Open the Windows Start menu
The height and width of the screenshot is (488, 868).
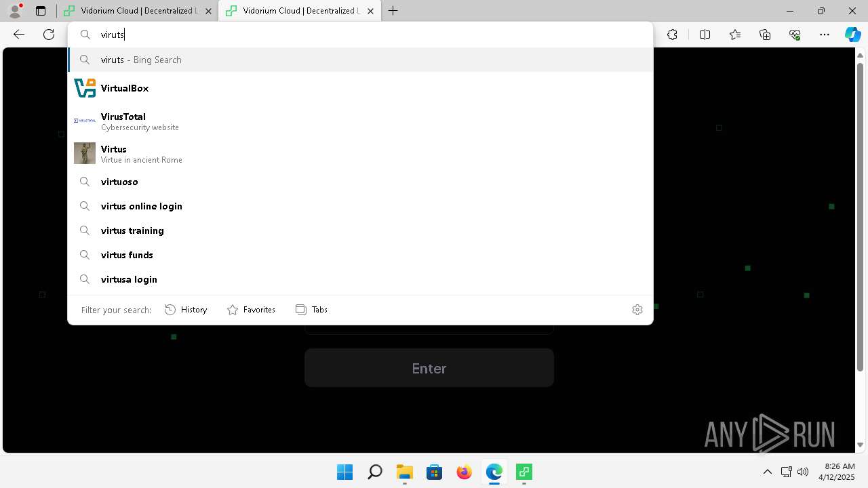[x=344, y=472]
